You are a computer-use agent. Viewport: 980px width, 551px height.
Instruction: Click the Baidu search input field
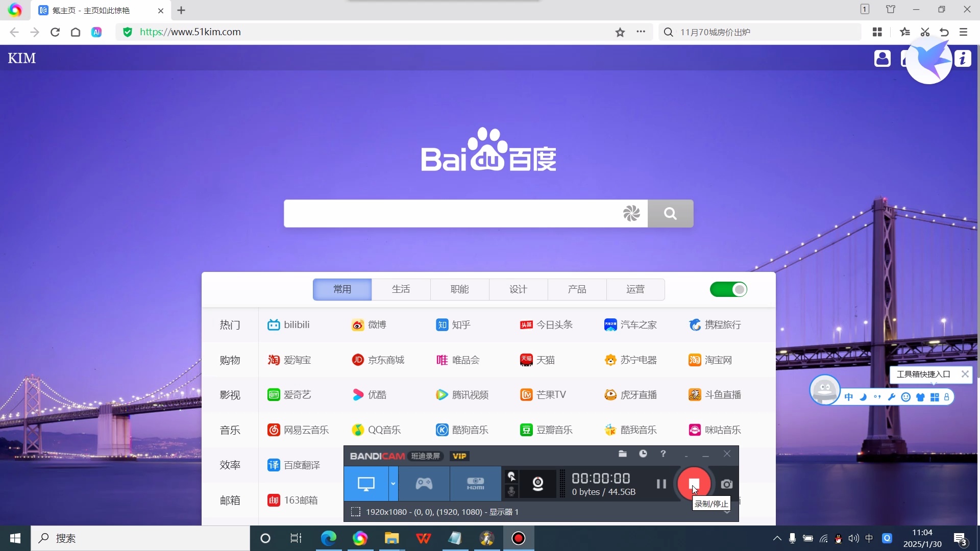coord(459,213)
